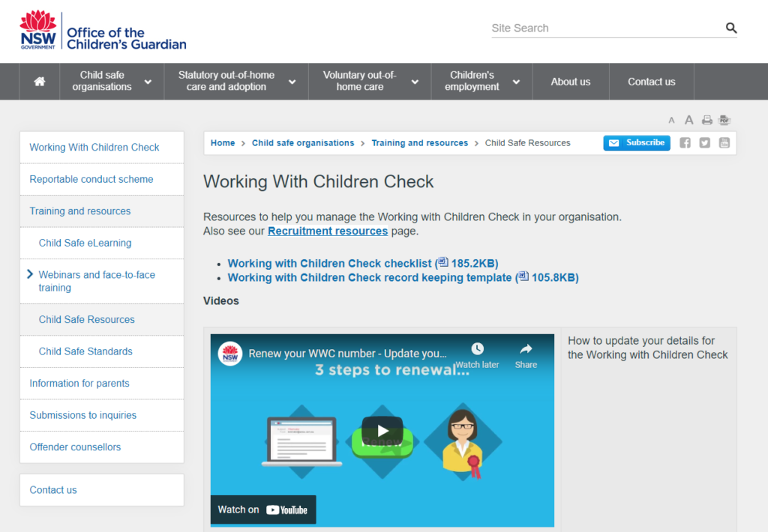Select the PDF export icon
This screenshot has height=532, width=768.
pyautogui.click(x=723, y=120)
